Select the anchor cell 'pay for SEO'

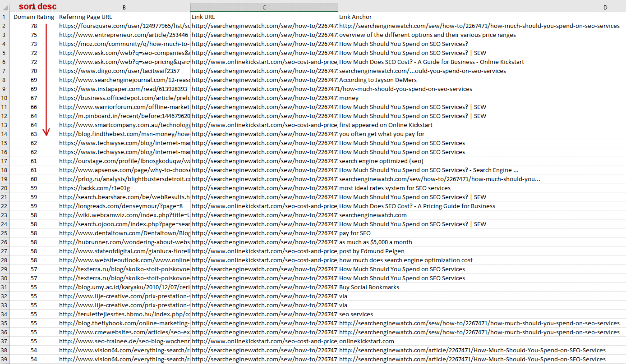(x=482, y=233)
